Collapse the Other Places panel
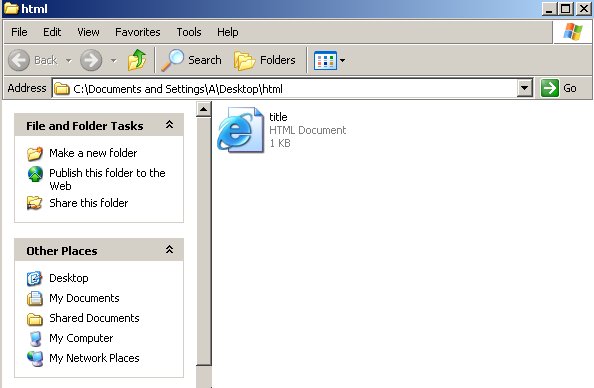This screenshot has width=594, height=388. [169, 249]
